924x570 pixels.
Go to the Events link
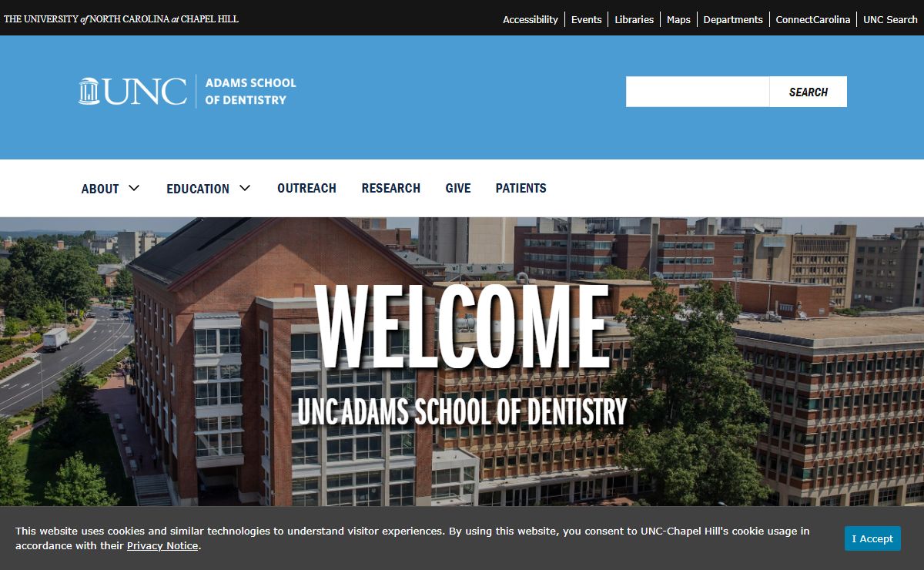pyautogui.click(x=586, y=19)
